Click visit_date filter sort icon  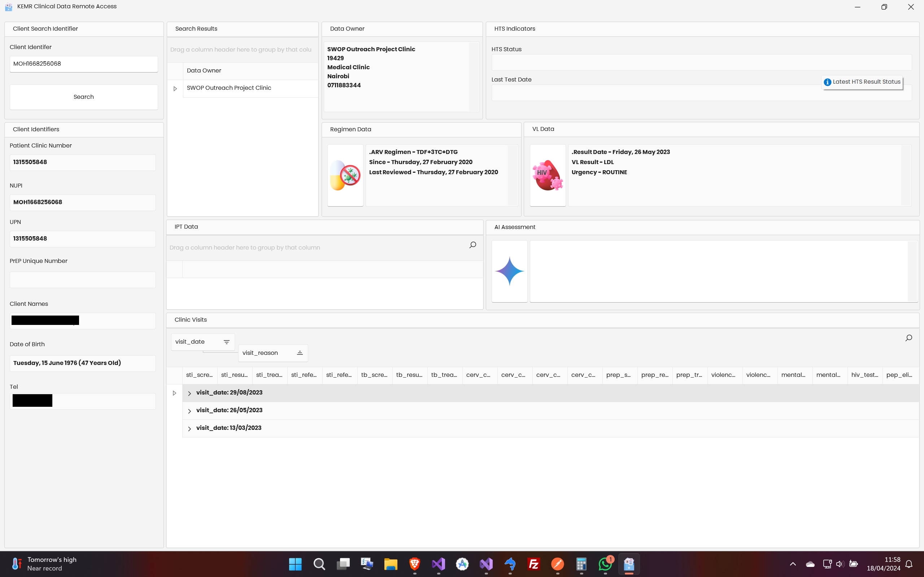click(226, 342)
